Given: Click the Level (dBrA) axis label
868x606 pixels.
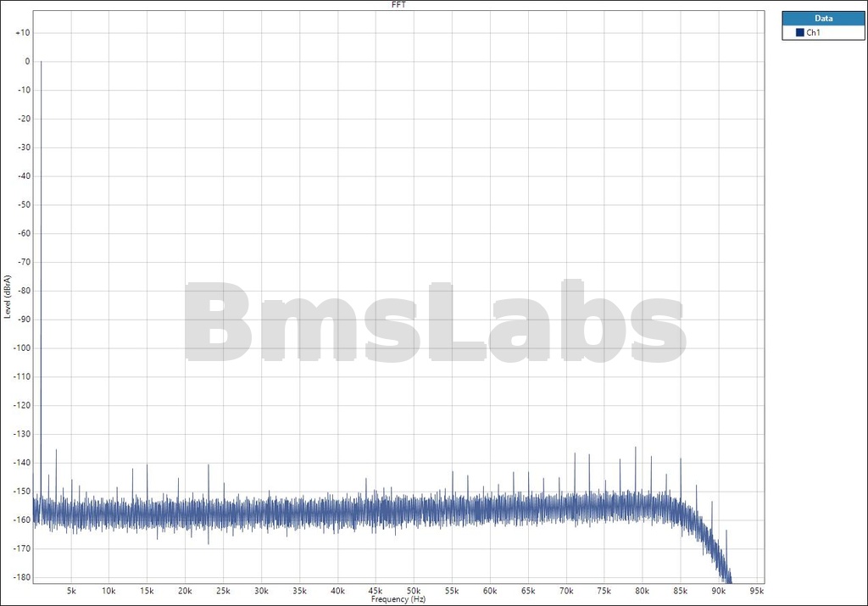Looking at the screenshot, I should click(x=7, y=296).
